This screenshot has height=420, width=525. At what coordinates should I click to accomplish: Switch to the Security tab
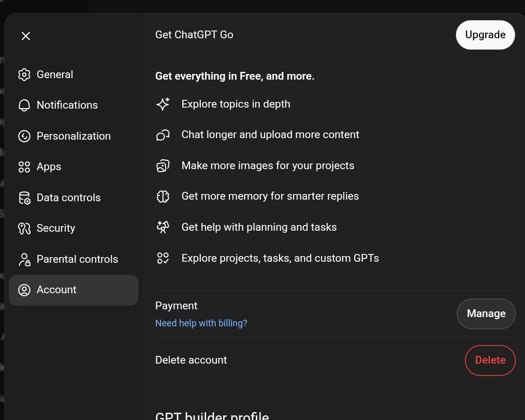(74, 229)
